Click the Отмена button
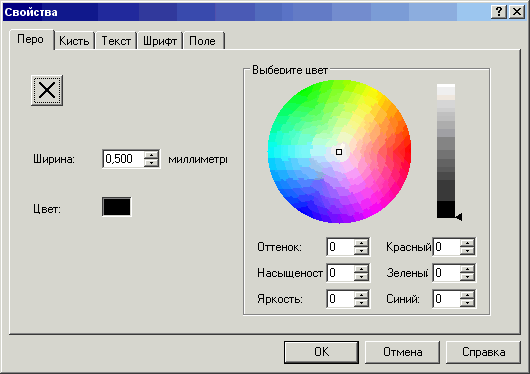Image resolution: width=530 pixels, height=374 pixels. click(402, 352)
